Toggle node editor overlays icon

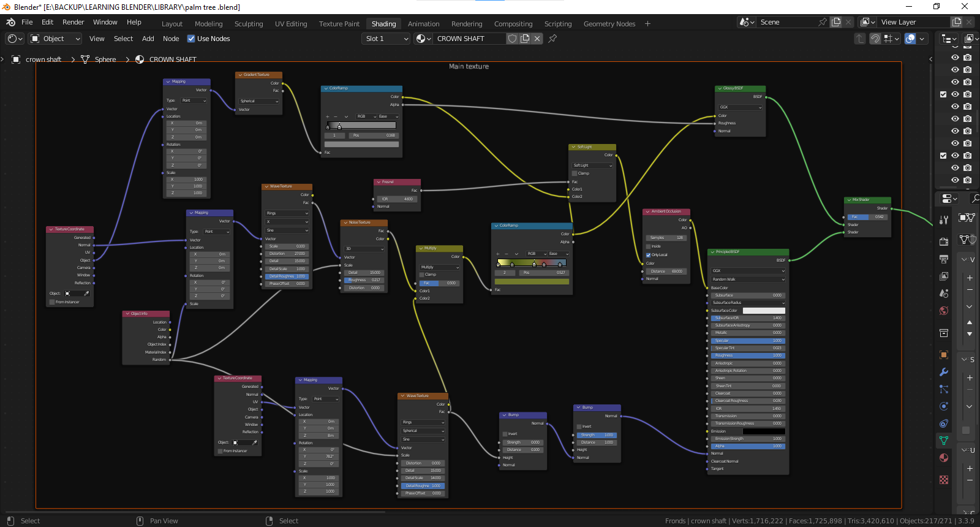click(x=910, y=39)
